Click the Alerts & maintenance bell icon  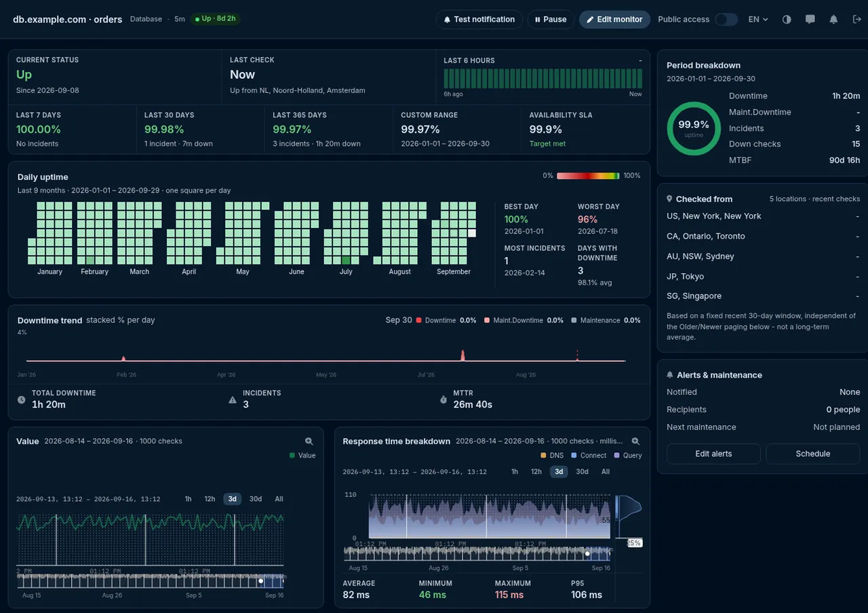(x=670, y=375)
